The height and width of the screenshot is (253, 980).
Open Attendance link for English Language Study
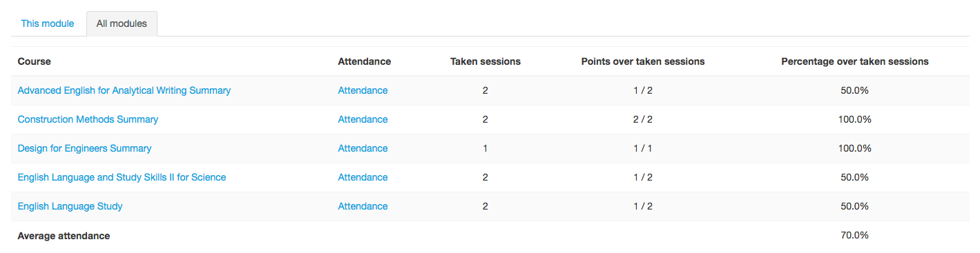pos(363,206)
